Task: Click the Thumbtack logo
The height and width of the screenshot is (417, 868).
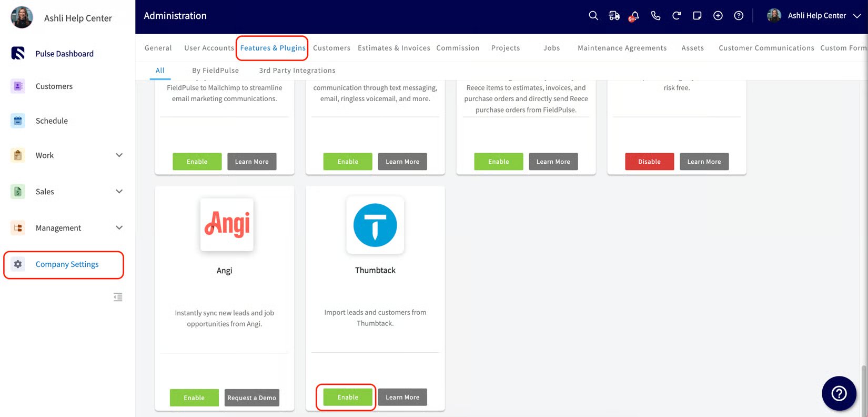Action: click(375, 225)
